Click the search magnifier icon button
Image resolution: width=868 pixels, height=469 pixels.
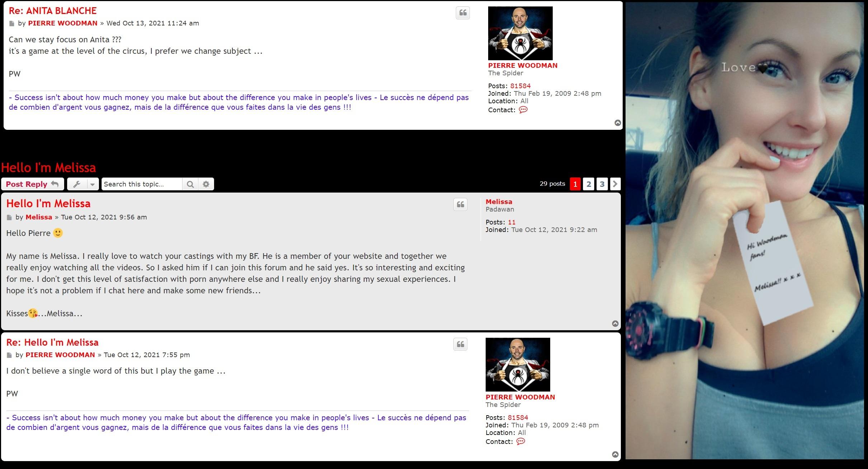[190, 184]
